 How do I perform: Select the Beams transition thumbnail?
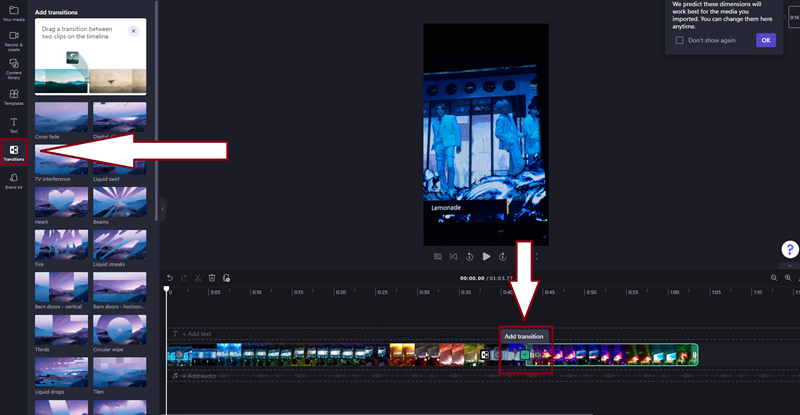point(119,202)
